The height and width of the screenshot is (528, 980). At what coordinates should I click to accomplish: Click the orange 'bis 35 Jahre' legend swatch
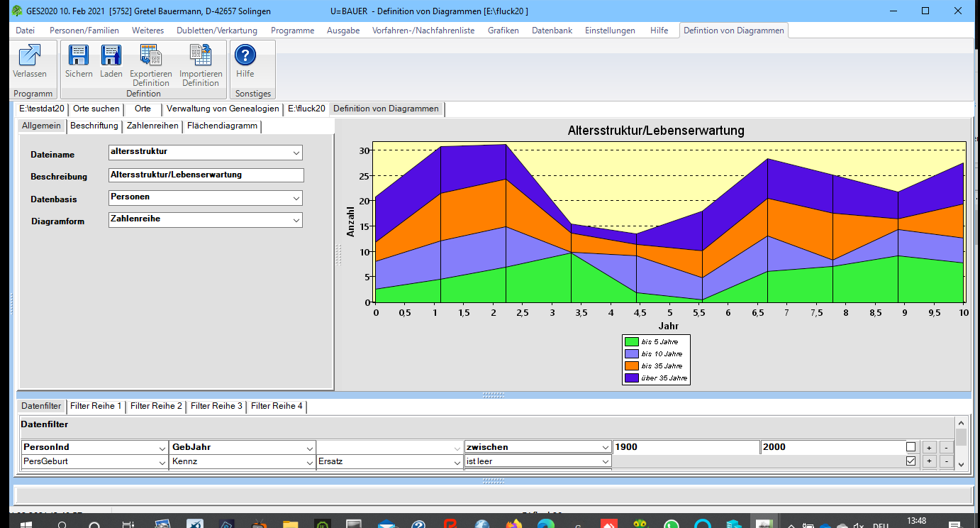pos(631,366)
